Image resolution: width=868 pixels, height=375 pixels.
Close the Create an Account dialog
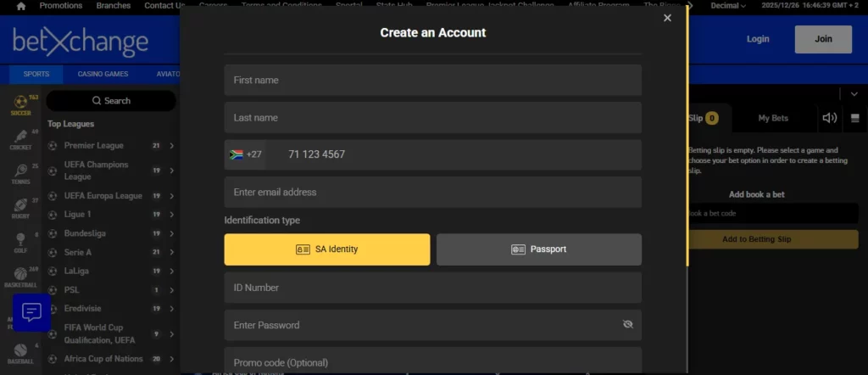coord(667,18)
